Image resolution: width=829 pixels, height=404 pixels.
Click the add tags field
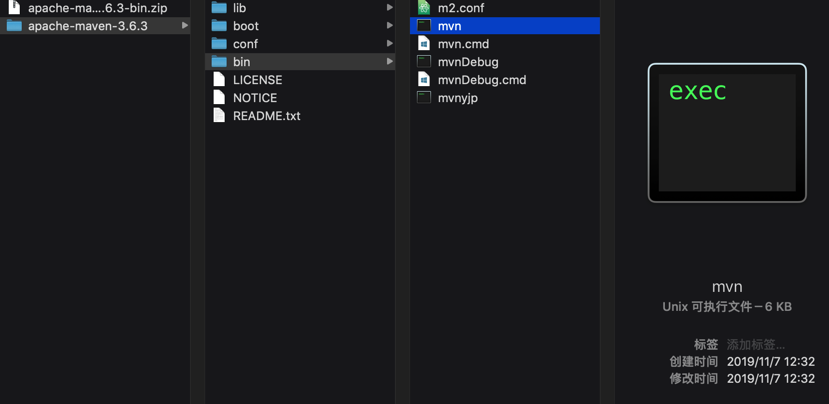pyautogui.click(x=756, y=345)
